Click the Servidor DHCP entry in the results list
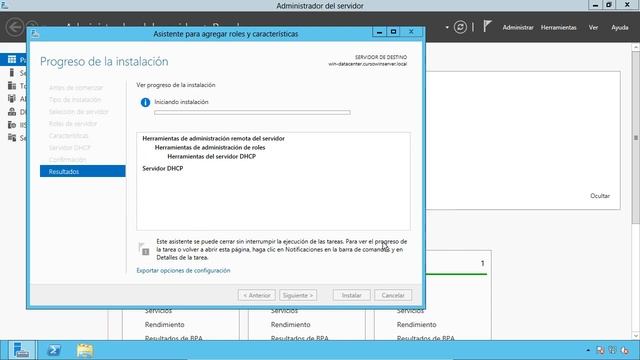 [162, 168]
